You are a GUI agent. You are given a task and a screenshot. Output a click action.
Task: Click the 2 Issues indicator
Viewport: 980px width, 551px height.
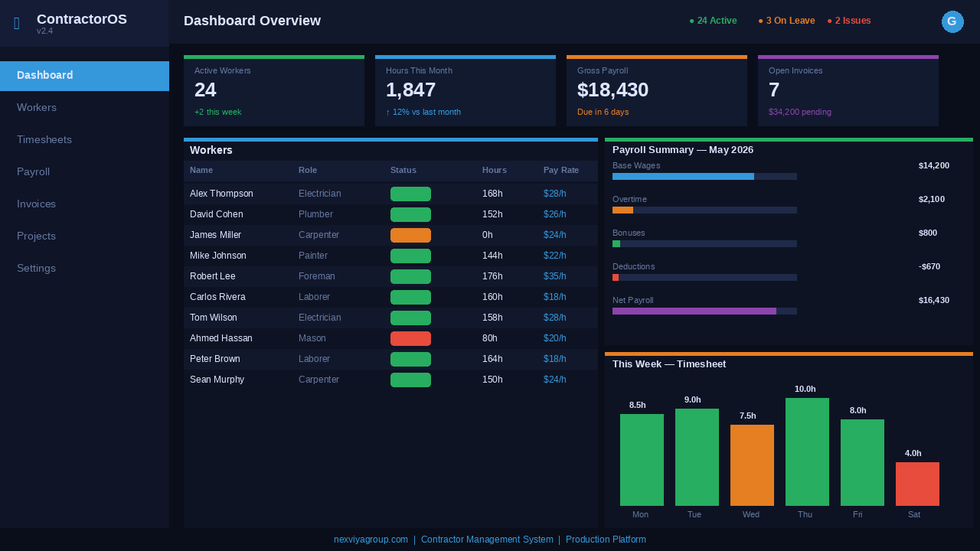[x=849, y=21]
